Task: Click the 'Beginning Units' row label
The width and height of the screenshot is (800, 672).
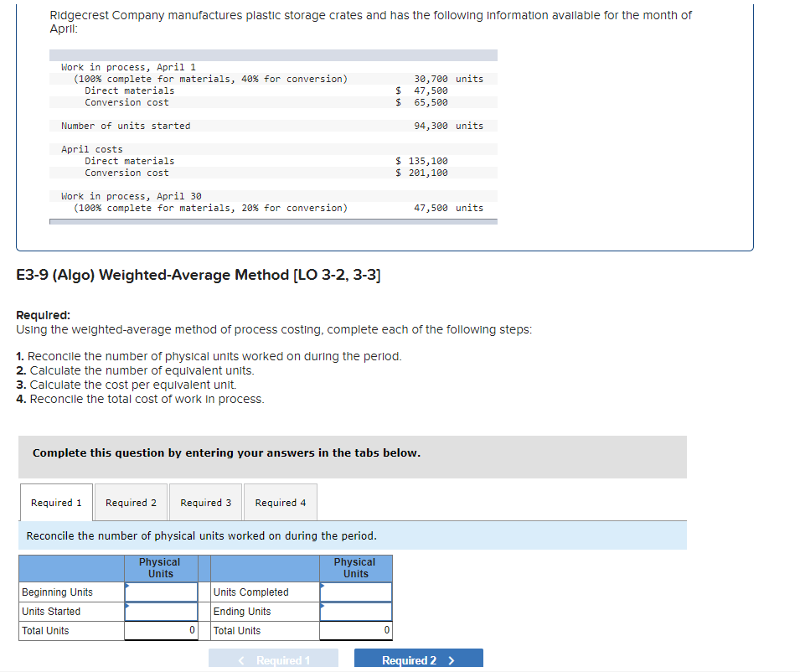Action: point(57,592)
